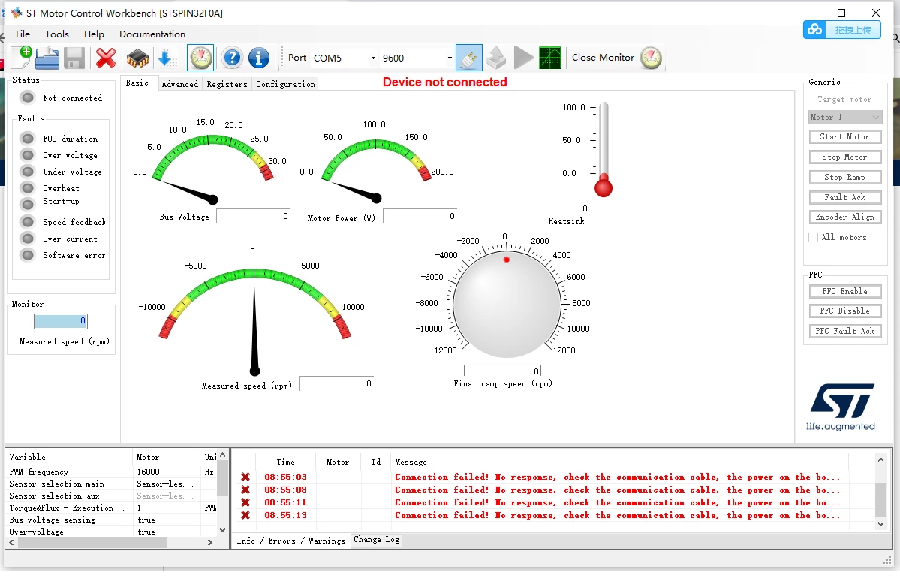Show about info with the blue i icon
The image size is (900, 588).
pyautogui.click(x=258, y=57)
